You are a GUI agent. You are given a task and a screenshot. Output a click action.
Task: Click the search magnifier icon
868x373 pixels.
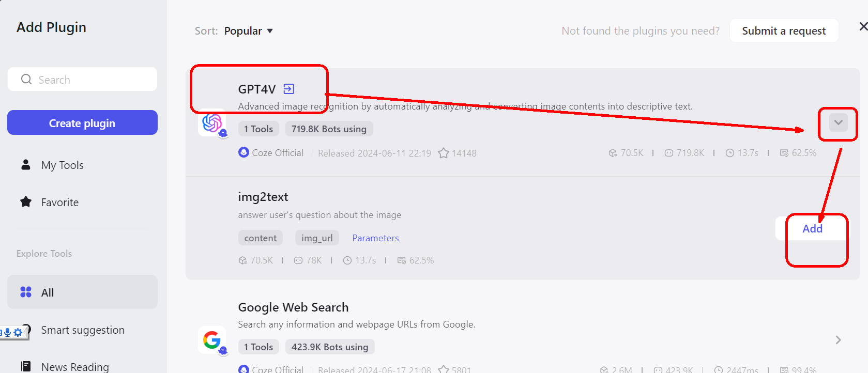coord(26,79)
